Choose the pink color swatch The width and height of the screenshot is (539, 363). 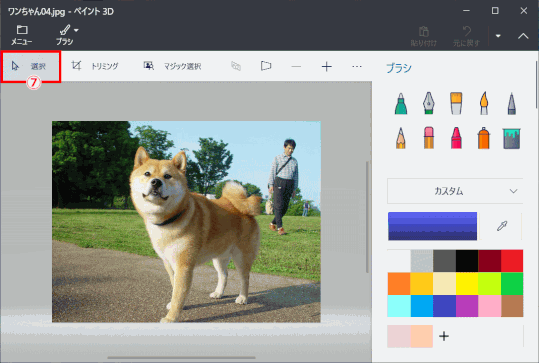490,306
